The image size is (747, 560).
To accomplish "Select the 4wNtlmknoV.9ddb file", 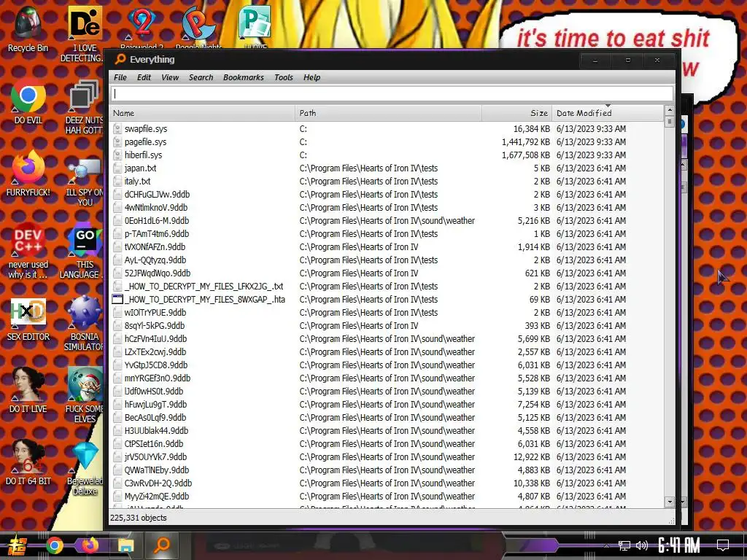I will point(156,208).
